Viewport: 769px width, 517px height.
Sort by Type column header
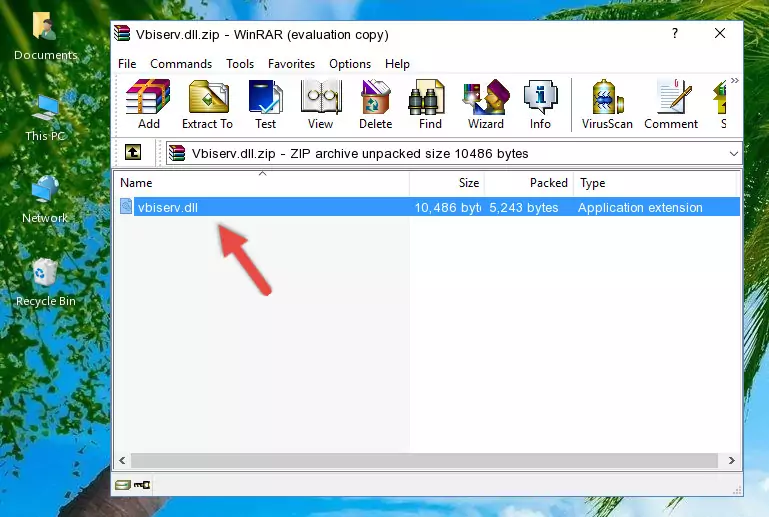coord(655,183)
